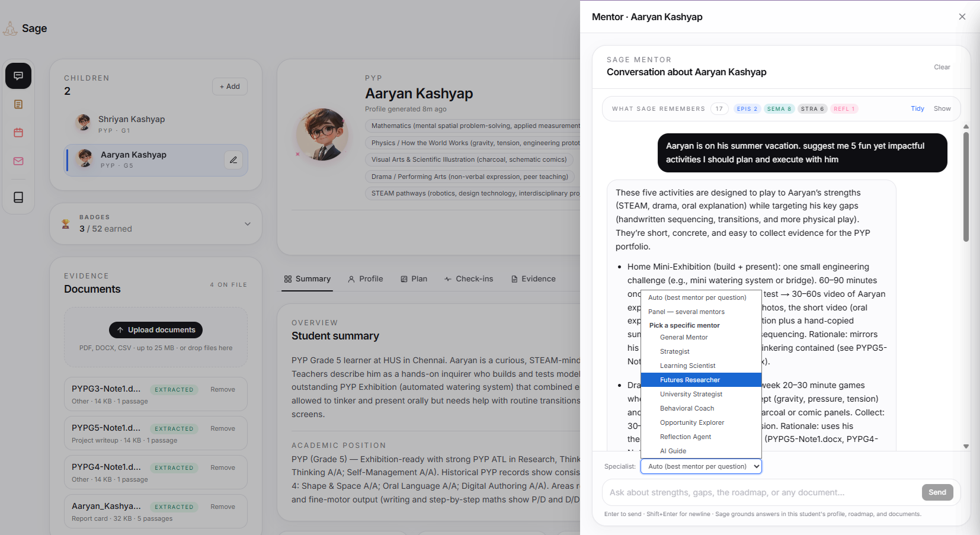
Task: Show what Sage remembers
Action: [942, 109]
